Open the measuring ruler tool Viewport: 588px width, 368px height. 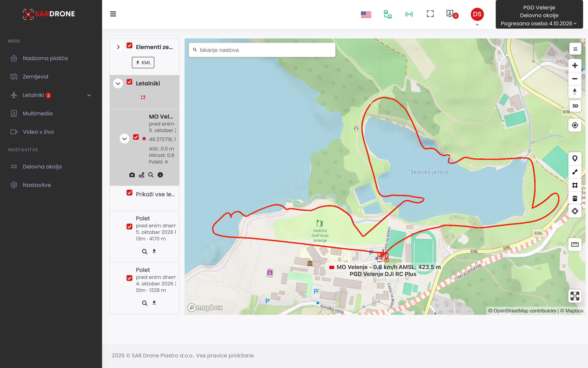pyautogui.click(x=575, y=244)
